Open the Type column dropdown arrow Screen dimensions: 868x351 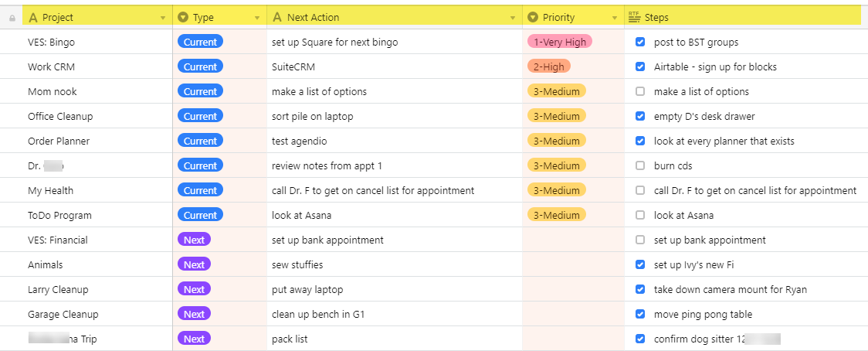coord(257,18)
